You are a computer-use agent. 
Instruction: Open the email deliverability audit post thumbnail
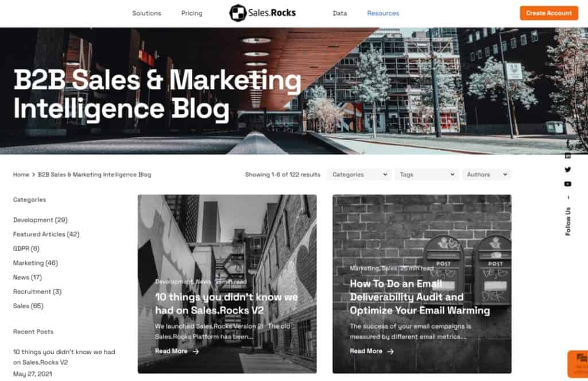422,284
